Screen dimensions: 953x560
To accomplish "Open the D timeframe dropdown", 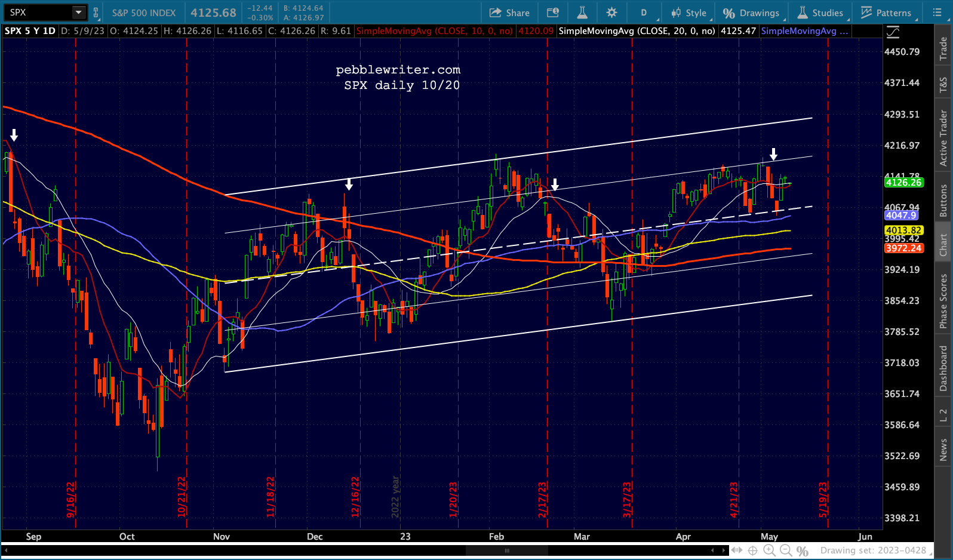I will pyautogui.click(x=645, y=13).
